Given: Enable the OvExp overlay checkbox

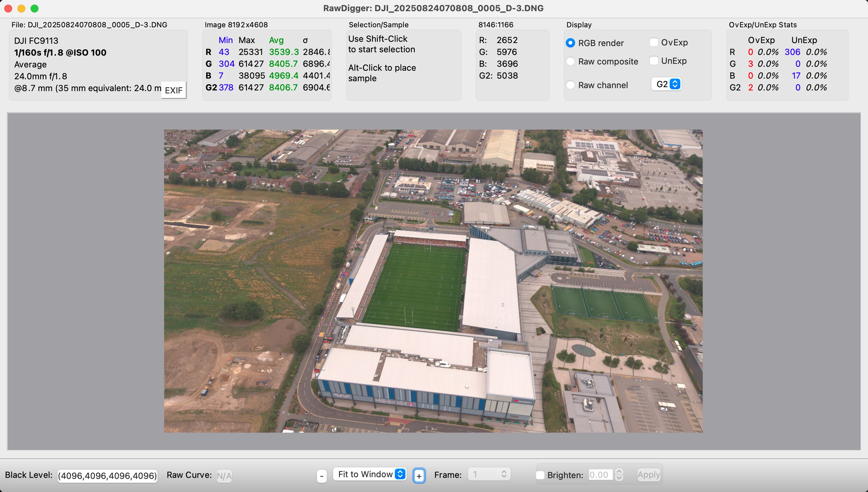Looking at the screenshot, I should tap(654, 42).
